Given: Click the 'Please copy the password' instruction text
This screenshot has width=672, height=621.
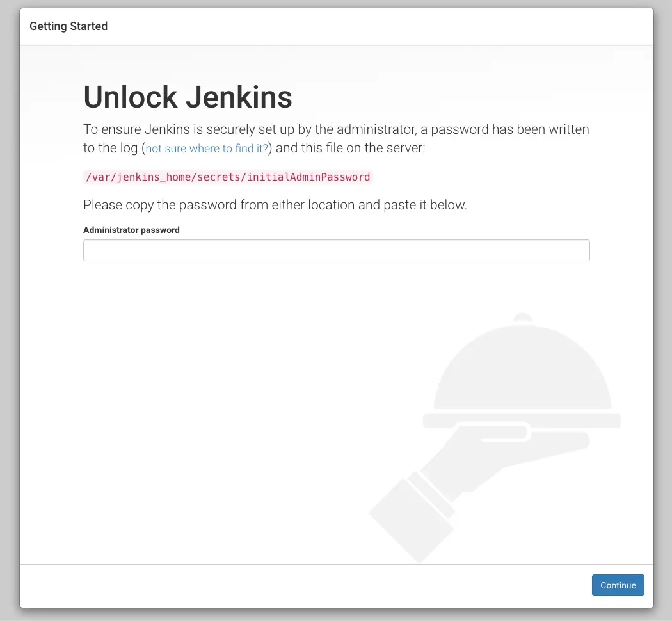Looking at the screenshot, I should pyautogui.click(x=275, y=205).
